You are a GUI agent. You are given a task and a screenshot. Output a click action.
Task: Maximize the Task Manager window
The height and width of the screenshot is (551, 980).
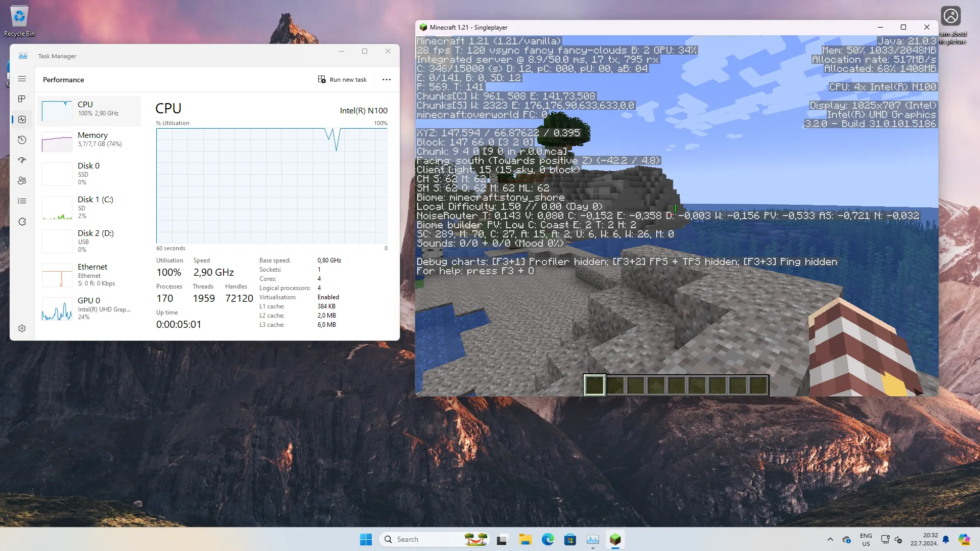pos(365,51)
